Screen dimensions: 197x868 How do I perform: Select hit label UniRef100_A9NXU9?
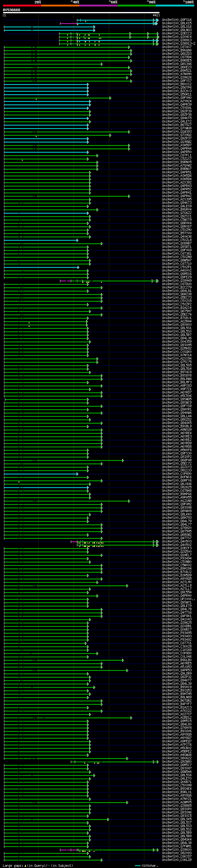tap(177, 430)
